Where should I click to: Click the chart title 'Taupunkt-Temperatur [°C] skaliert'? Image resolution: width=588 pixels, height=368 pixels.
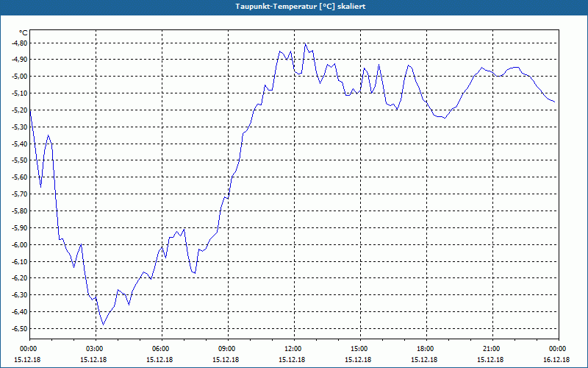pyautogui.click(x=301, y=7)
